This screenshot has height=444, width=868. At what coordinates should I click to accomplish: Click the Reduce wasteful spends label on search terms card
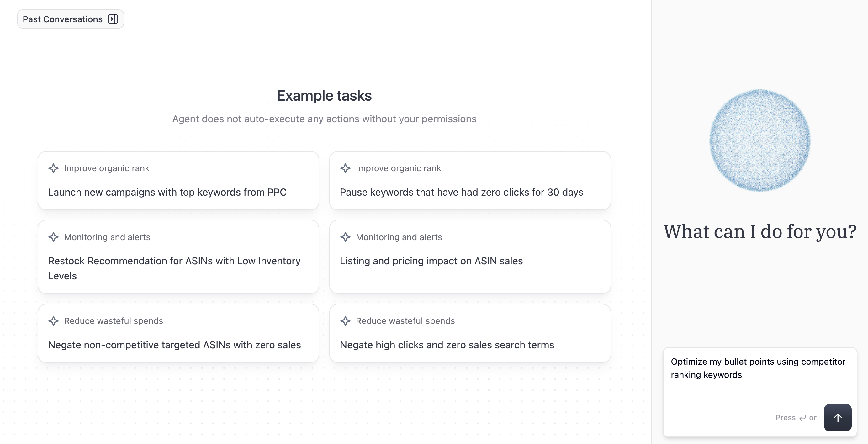405,321
